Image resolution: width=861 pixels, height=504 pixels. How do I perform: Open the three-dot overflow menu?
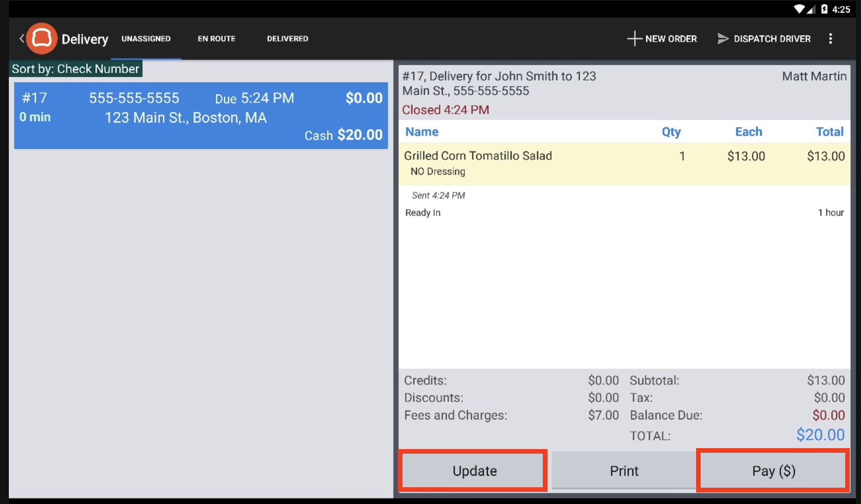[831, 39]
